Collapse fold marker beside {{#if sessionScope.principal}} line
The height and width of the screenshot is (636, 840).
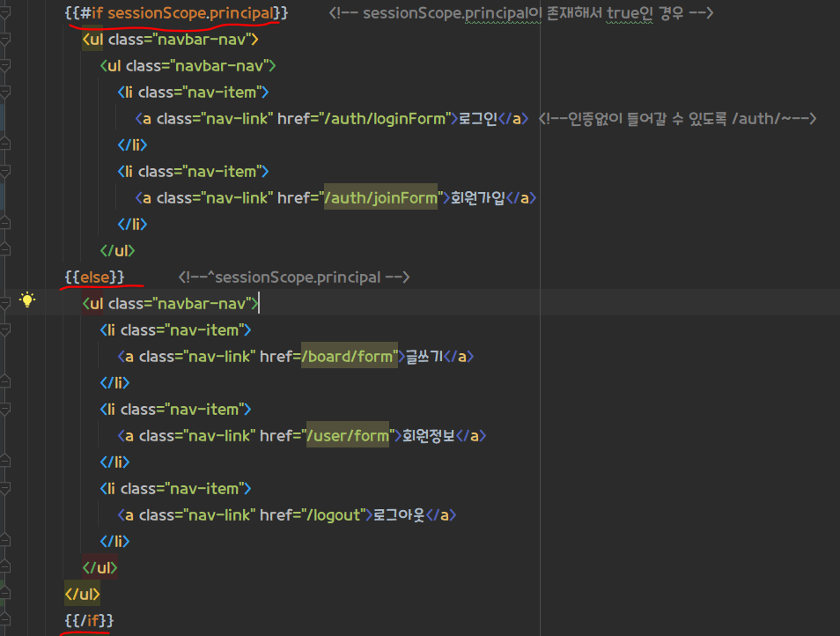click(x=4, y=13)
